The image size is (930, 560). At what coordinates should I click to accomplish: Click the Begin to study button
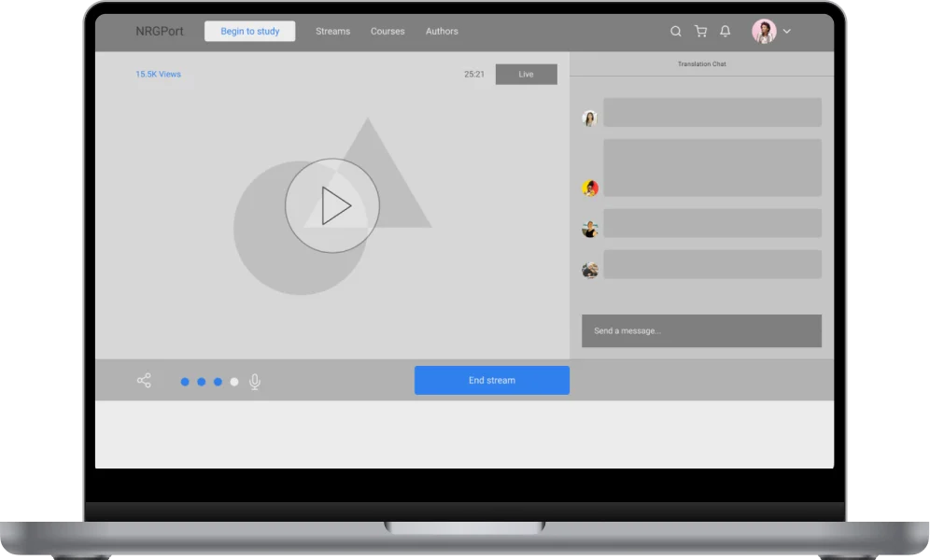tap(249, 32)
